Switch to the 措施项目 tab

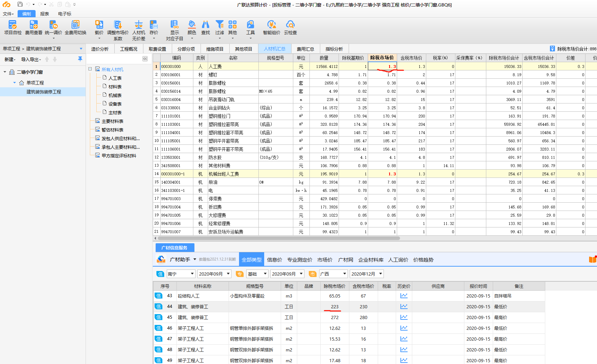coord(215,49)
